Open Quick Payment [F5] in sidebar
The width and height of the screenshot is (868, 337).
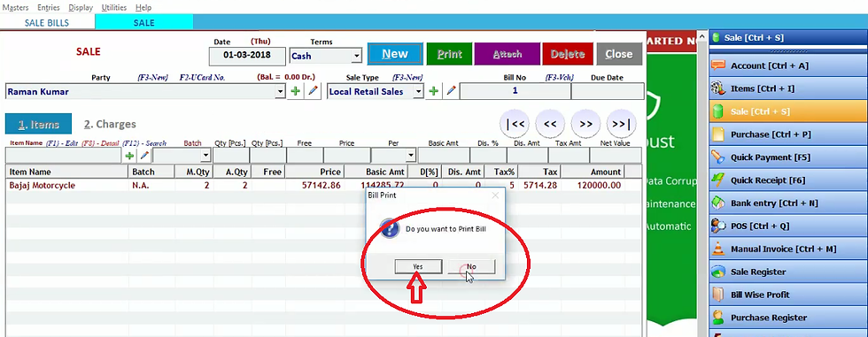click(788, 157)
